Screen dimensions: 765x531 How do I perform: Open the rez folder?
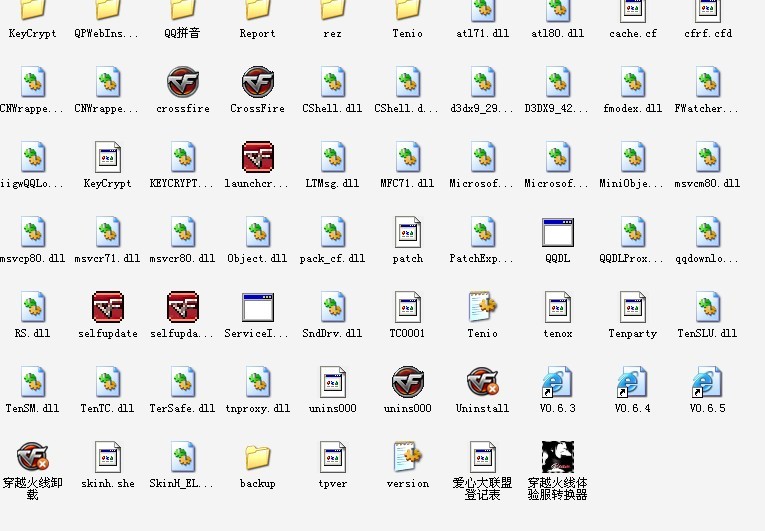(332, 10)
